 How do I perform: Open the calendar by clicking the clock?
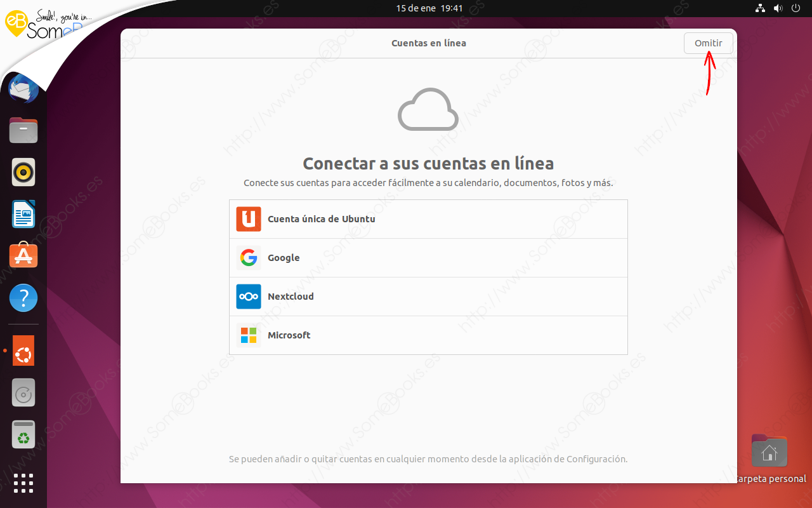click(x=429, y=8)
